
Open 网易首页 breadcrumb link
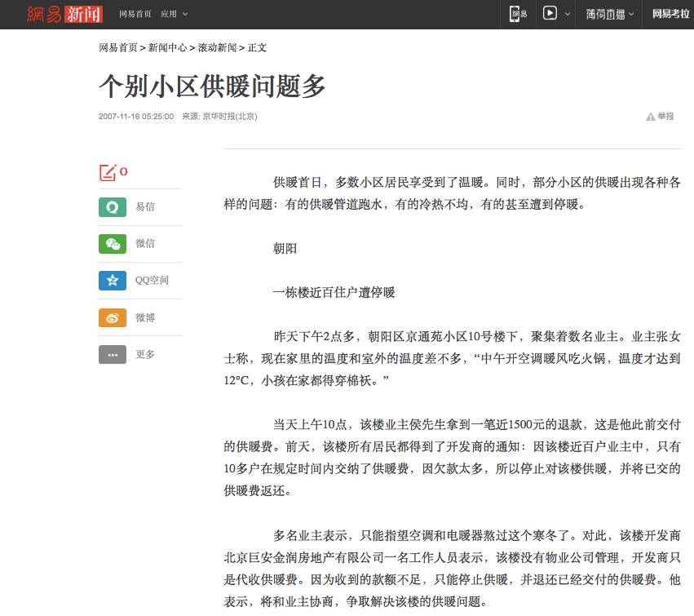point(118,47)
